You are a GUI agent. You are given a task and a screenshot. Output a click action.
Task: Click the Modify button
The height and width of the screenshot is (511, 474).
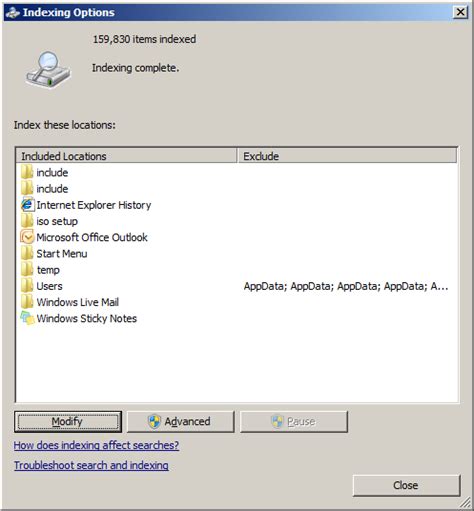tap(68, 422)
